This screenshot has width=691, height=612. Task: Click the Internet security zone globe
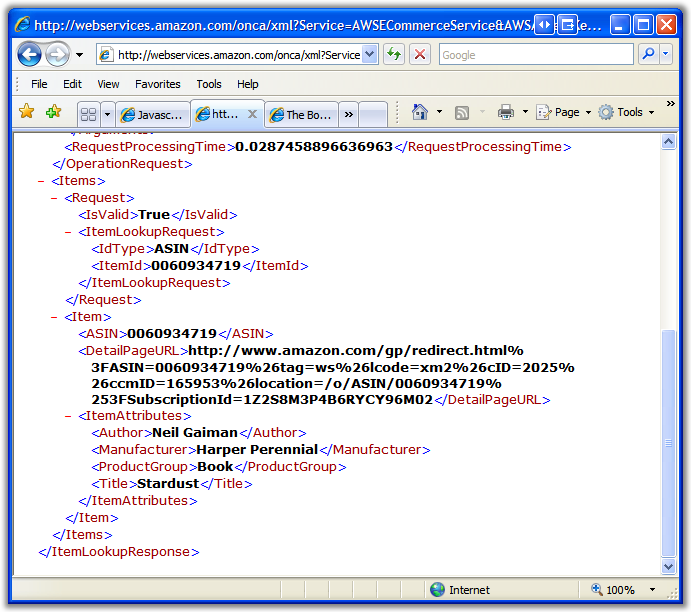[438, 590]
